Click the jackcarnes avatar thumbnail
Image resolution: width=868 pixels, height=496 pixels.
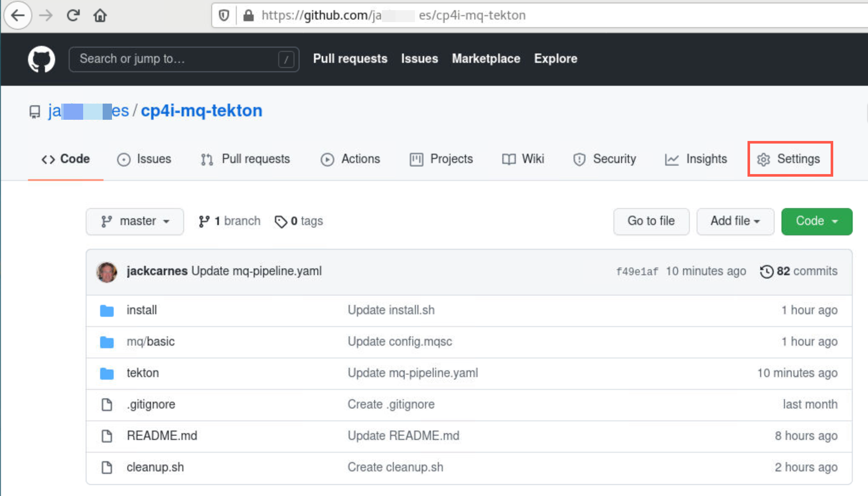point(106,272)
